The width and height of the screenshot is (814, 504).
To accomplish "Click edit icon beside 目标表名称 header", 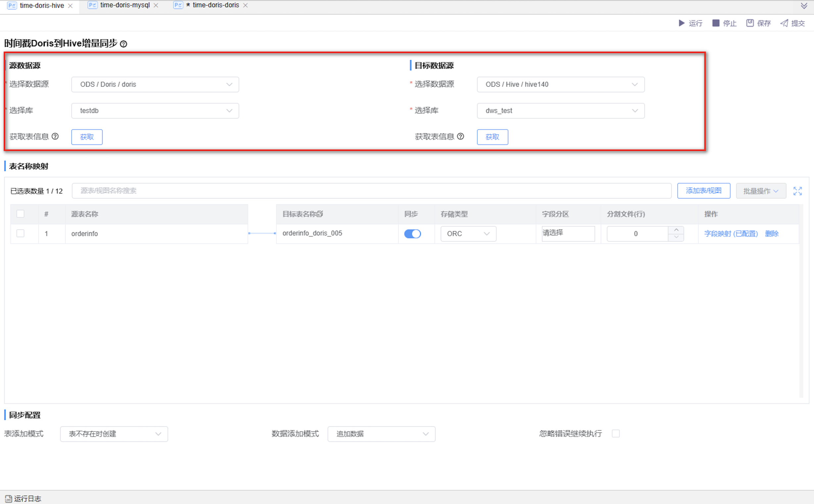I will pyautogui.click(x=319, y=214).
